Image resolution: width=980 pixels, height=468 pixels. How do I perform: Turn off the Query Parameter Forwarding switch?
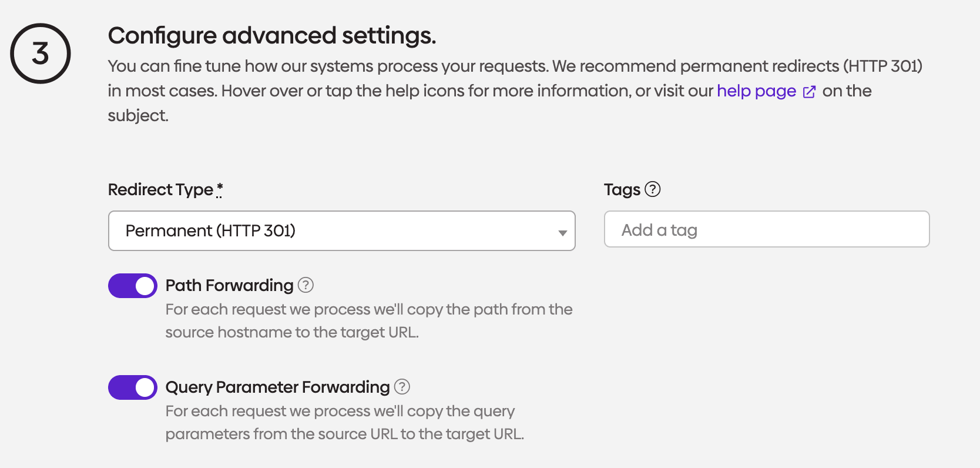tap(133, 387)
